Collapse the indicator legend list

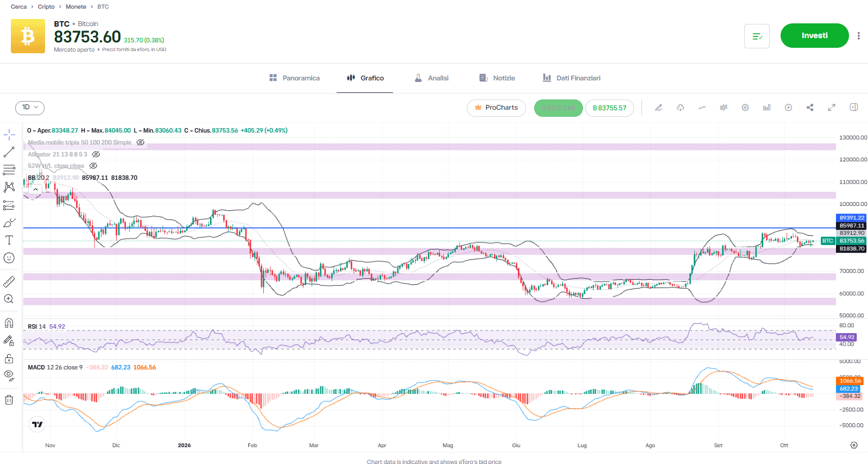[x=35, y=189]
